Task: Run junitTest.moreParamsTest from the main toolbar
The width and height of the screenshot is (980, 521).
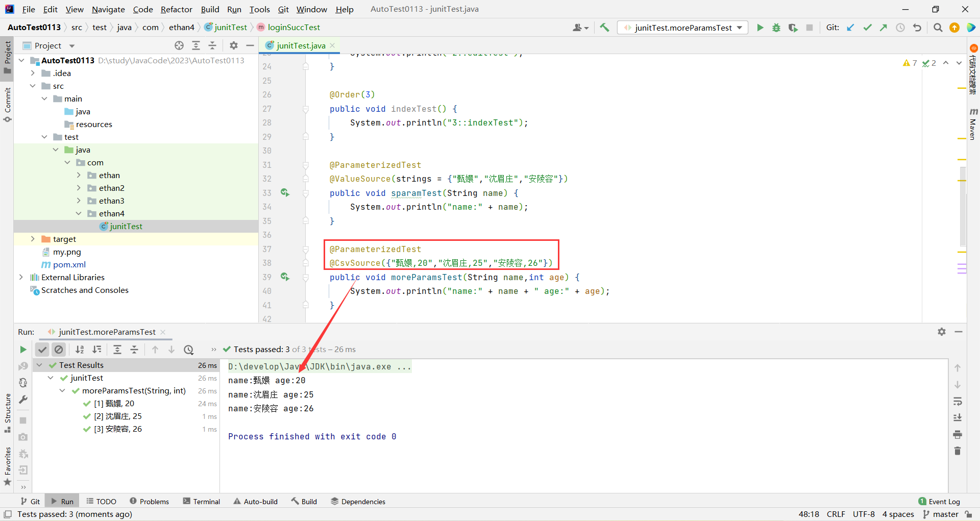Action: (x=760, y=28)
